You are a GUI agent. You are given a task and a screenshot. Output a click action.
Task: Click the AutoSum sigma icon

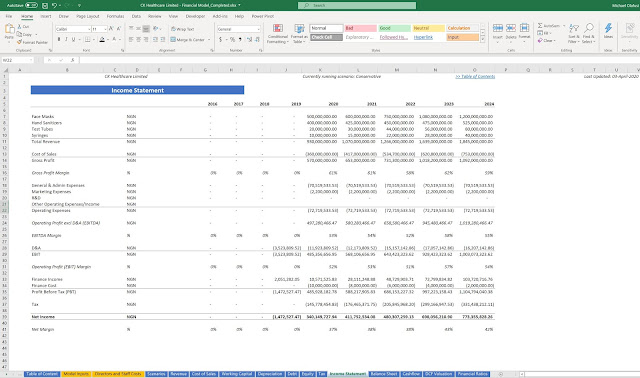point(540,26)
